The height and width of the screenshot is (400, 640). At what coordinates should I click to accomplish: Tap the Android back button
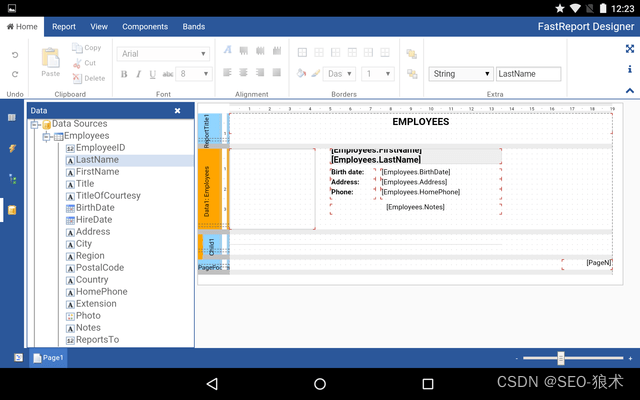(x=212, y=384)
